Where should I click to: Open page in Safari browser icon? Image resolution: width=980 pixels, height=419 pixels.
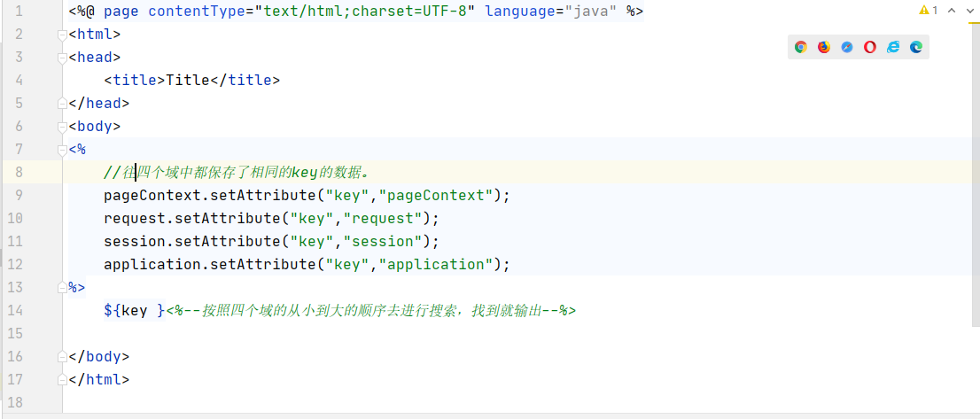tap(847, 47)
